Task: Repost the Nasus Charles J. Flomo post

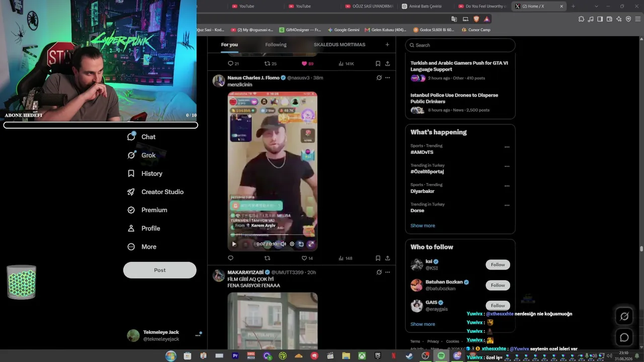Action: (x=267, y=258)
